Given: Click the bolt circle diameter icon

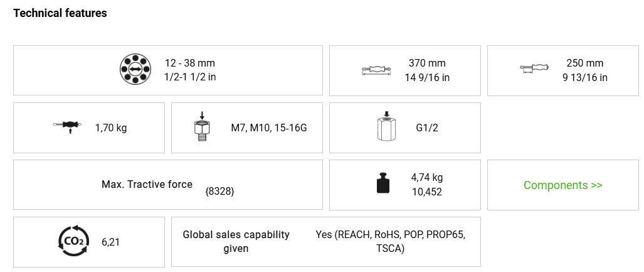Looking at the screenshot, I should pyautogui.click(x=134, y=70).
